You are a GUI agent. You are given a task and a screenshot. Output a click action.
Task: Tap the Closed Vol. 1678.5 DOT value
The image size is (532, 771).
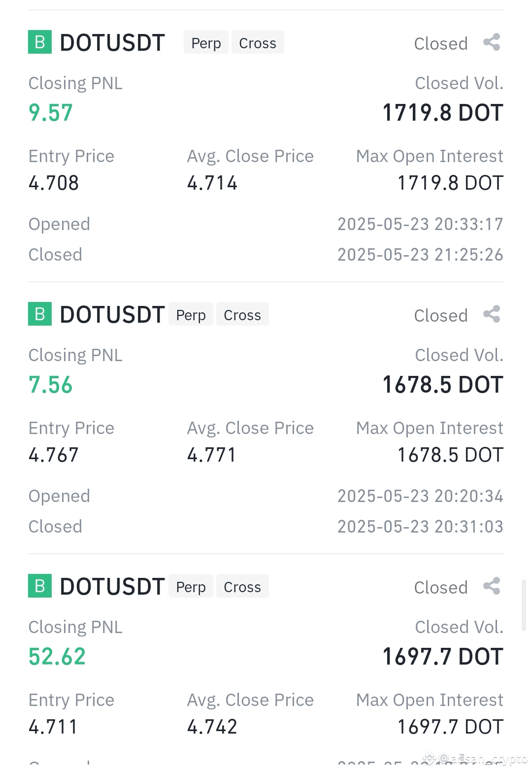click(x=443, y=385)
